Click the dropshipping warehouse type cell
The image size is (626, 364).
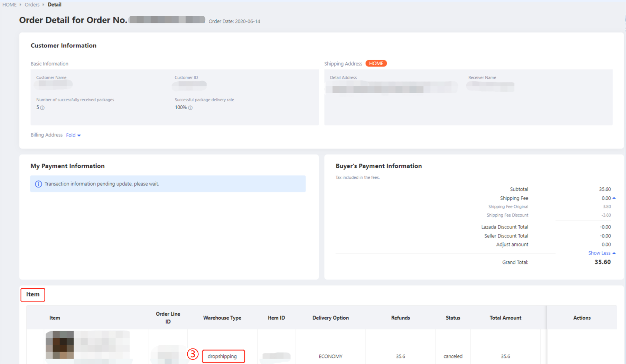[223, 356]
